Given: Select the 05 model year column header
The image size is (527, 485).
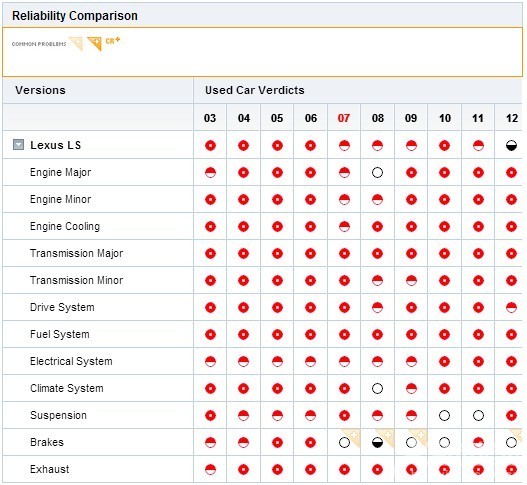Looking at the screenshot, I should (277, 118).
